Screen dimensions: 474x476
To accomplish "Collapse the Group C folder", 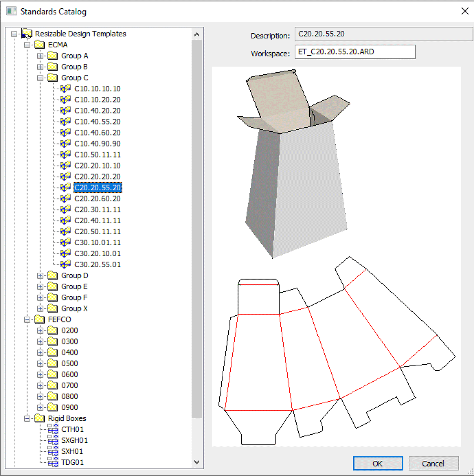I will point(40,78).
